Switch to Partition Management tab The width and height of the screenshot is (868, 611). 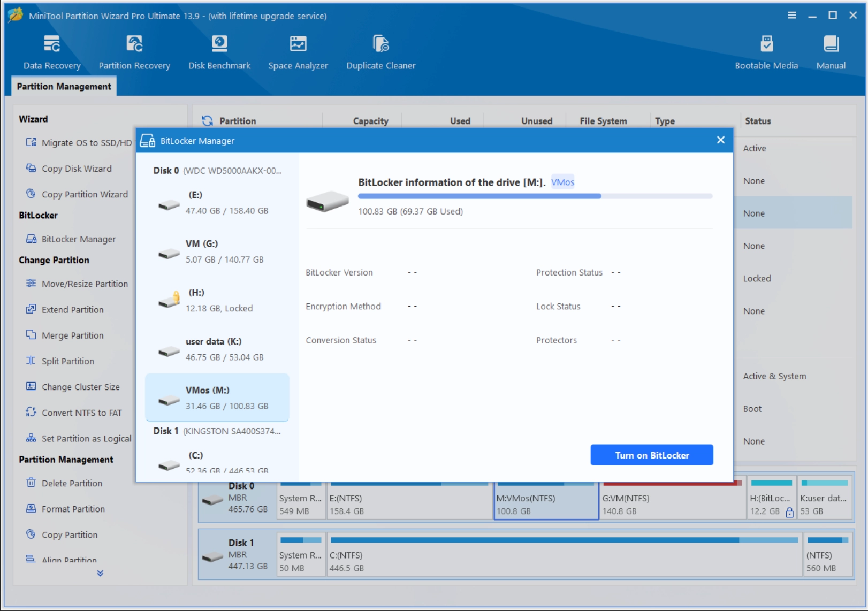(64, 86)
